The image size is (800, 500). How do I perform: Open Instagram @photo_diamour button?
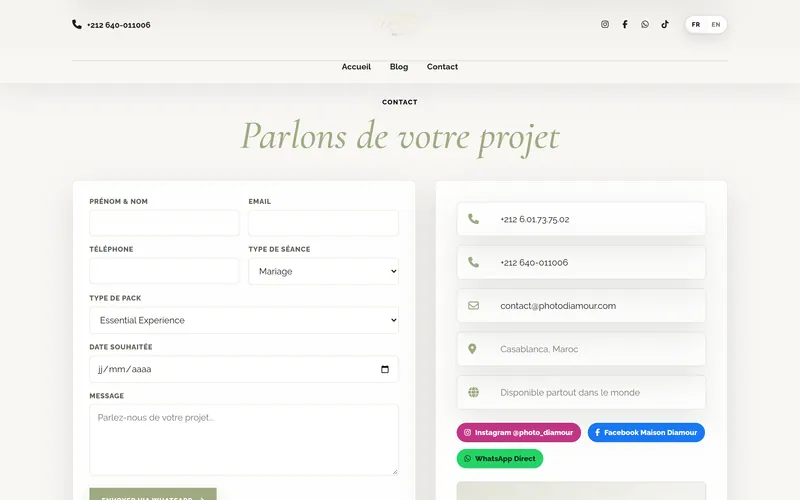click(518, 432)
